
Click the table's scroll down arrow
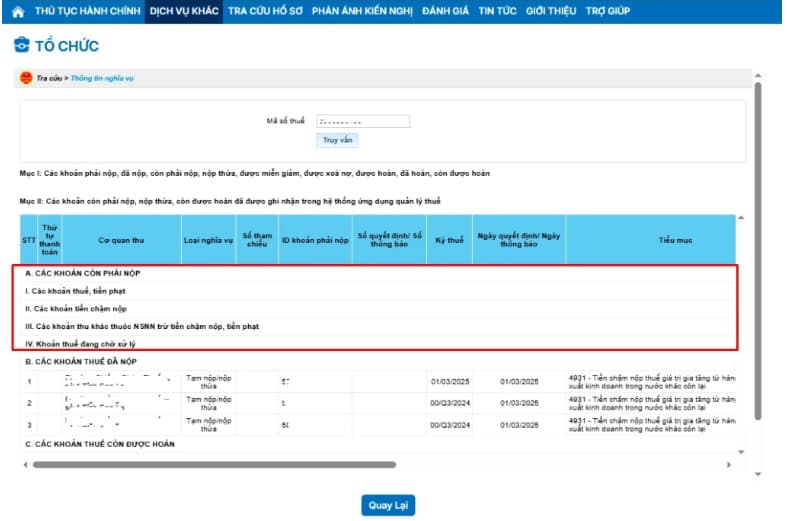(x=741, y=452)
